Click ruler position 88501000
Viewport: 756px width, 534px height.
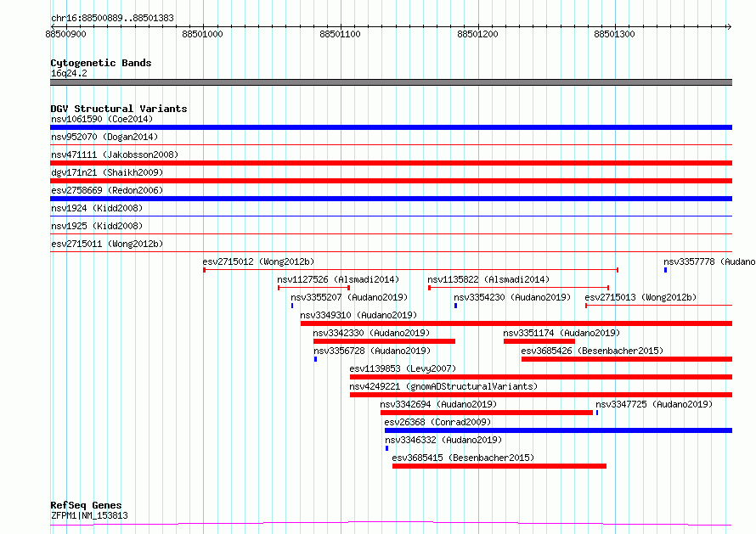click(x=202, y=34)
